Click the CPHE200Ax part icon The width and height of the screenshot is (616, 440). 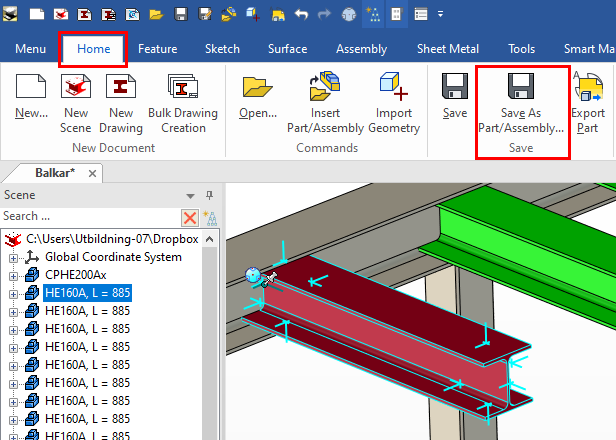32,275
